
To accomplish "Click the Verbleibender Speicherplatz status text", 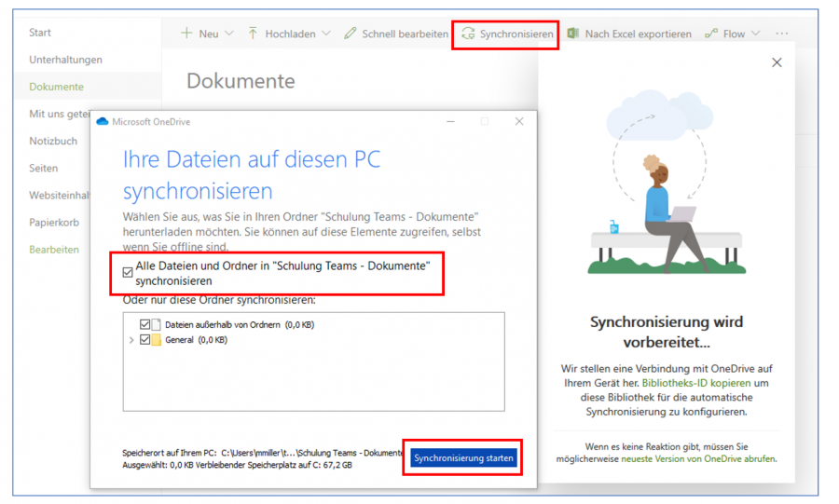I will pos(274,465).
